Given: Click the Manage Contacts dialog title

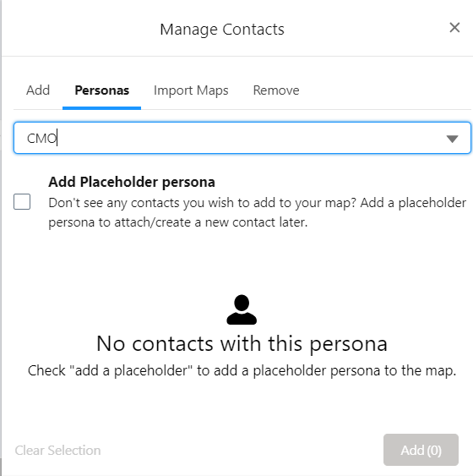Looking at the screenshot, I should [222, 30].
